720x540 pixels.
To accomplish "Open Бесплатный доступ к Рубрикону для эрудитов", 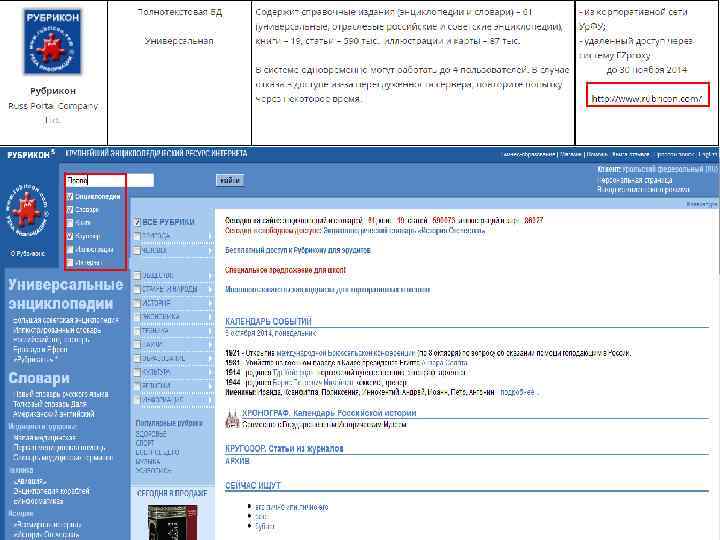I will [298, 250].
